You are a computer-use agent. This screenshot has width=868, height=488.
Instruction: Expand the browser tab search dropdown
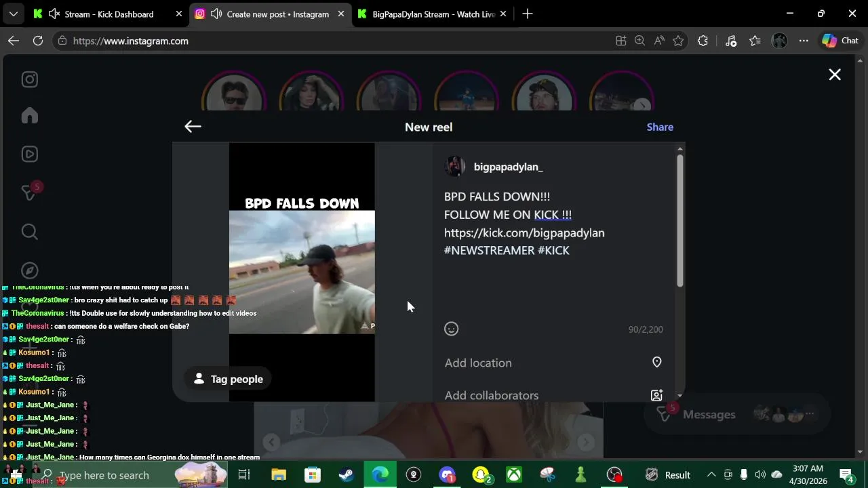[13, 14]
